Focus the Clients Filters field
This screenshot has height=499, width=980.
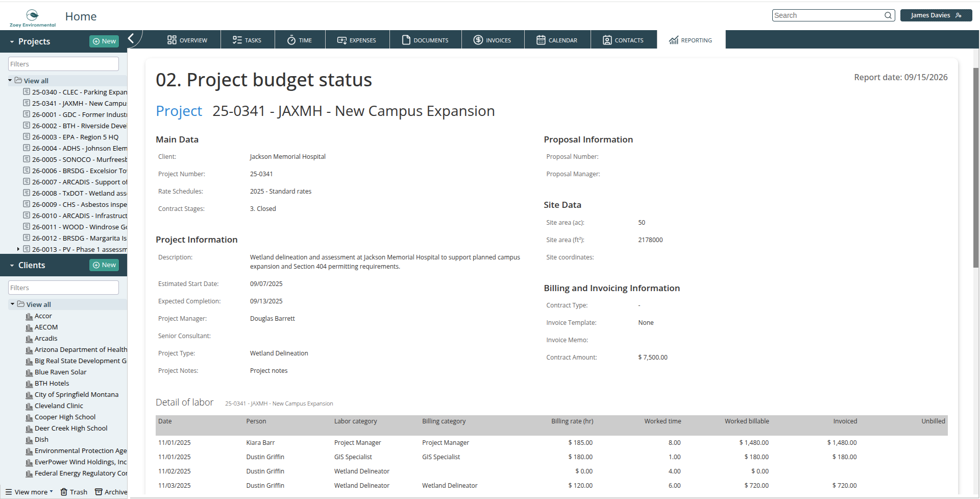pyautogui.click(x=63, y=288)
